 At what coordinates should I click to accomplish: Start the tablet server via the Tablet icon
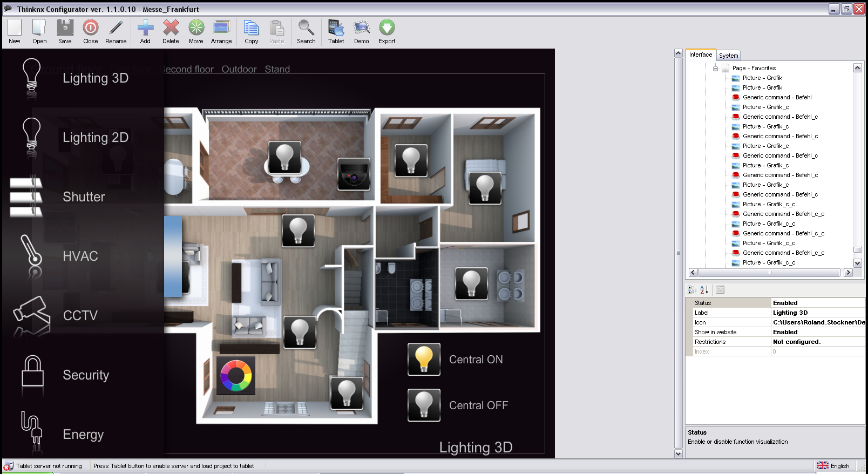[x=336, y=31]
